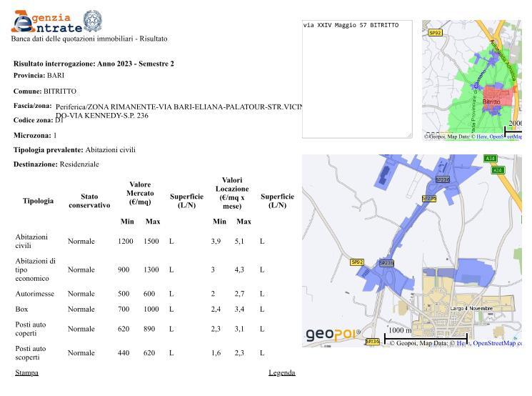Click the OpenStreetMap link in large map
Screen dimensions: 532x396
click(x=497, y=343)
